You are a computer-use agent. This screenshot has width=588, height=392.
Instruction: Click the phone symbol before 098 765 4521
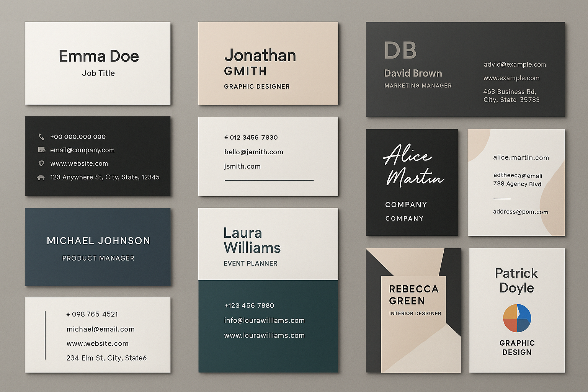coord(68,314)
